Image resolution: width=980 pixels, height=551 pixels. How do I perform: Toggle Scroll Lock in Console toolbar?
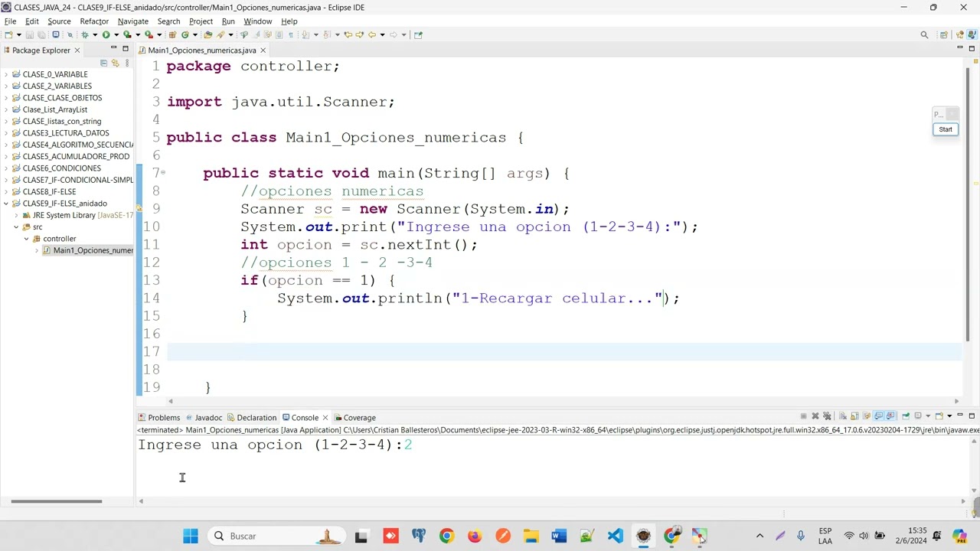coord(854,416)
